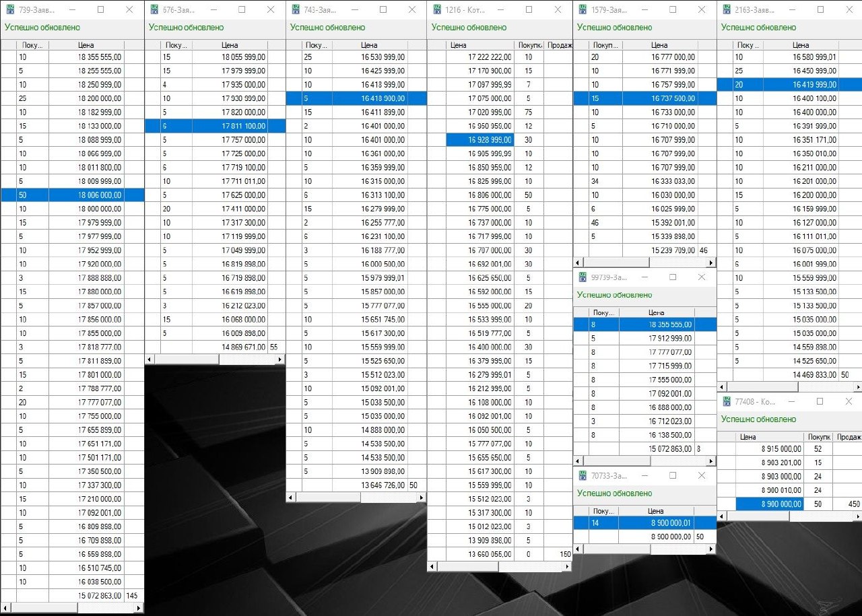862x616 pixels.
Task: Click the app icon in the 743-Зая window title
Action: 294,10
